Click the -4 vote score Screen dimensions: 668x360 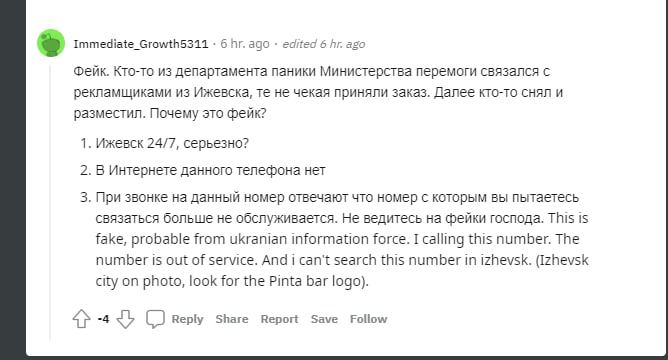(x=104, y=319)
